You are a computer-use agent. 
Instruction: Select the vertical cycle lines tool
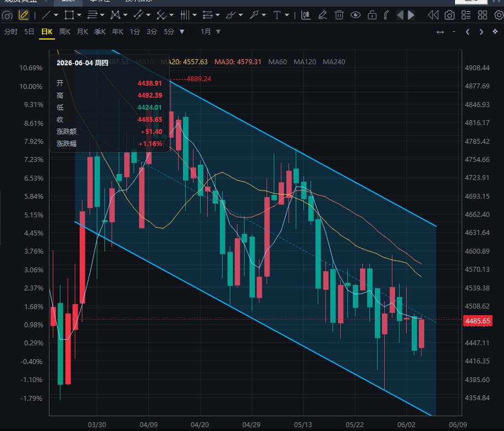click(x=185, y=15)
